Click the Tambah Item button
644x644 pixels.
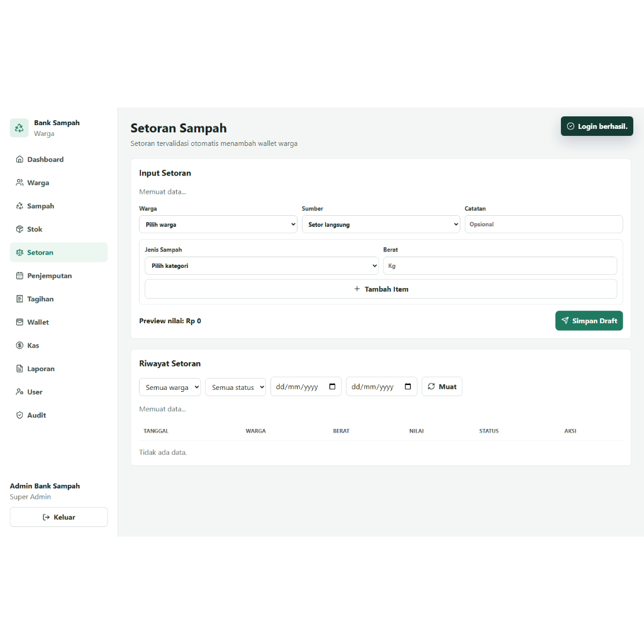(380, 289)
